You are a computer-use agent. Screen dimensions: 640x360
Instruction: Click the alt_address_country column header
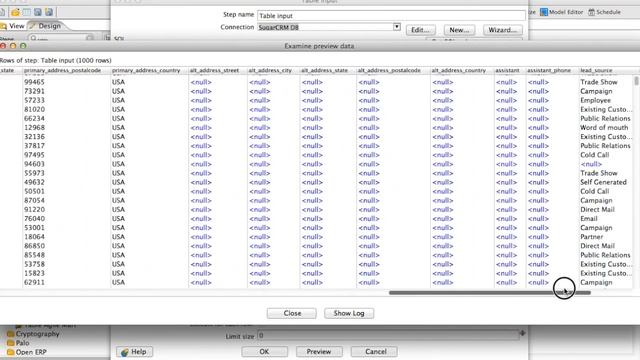(x=459, y=70)
